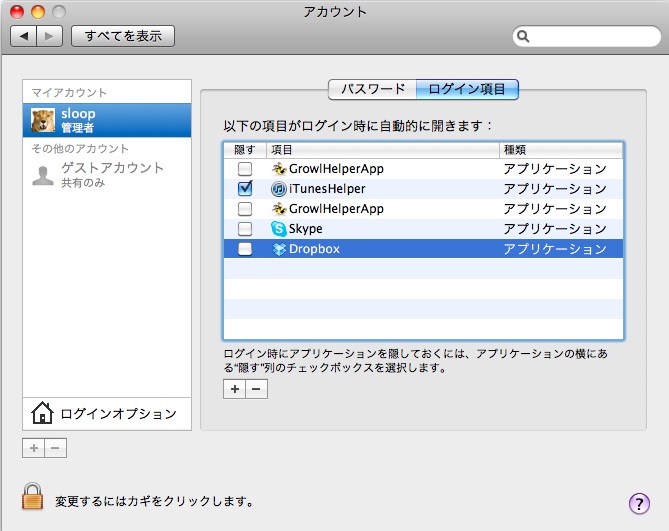Click the first GrowlHelperApp icon

279,169
